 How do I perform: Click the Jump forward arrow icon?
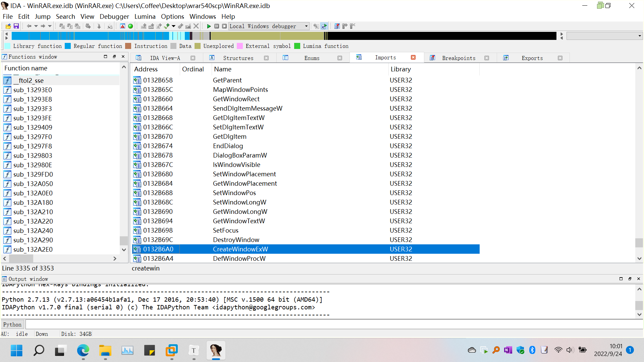(43, 26)
